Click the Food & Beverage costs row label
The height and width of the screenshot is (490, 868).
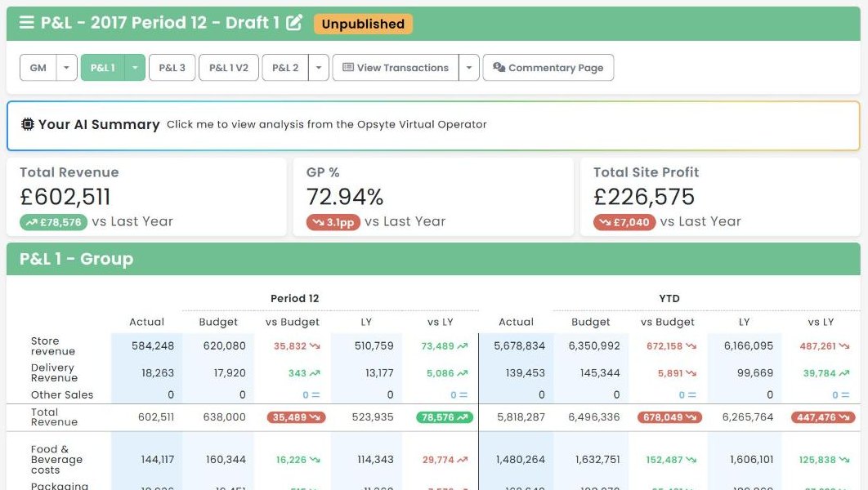point(56,460)
